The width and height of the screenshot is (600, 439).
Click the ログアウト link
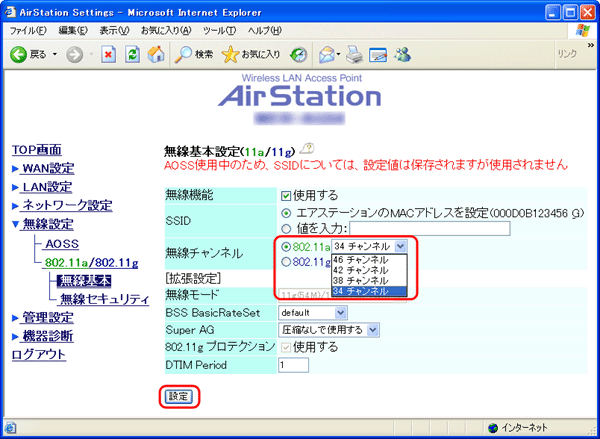[x=39, y=355]
